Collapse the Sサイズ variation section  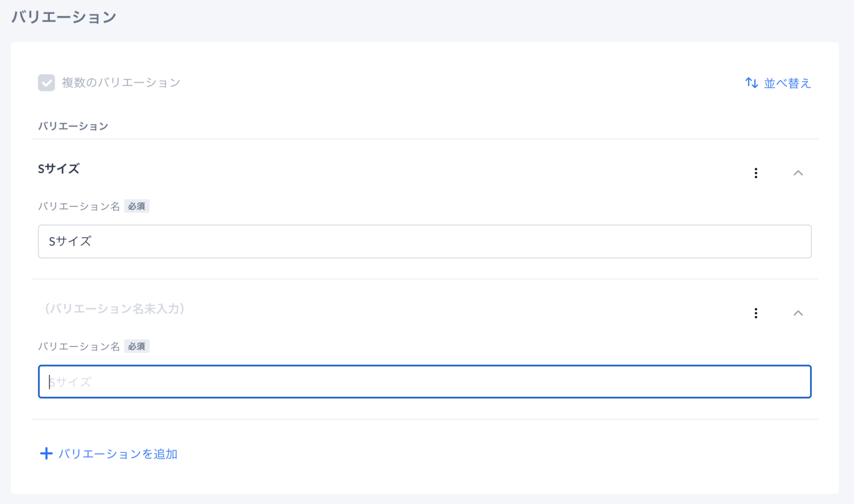798,173
